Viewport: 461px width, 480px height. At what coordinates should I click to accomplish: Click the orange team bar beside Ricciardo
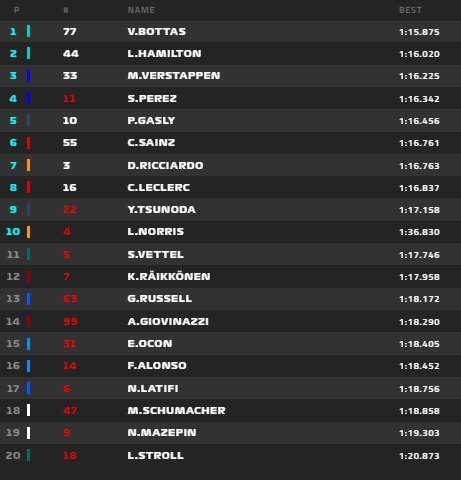[x=28, y=165]
